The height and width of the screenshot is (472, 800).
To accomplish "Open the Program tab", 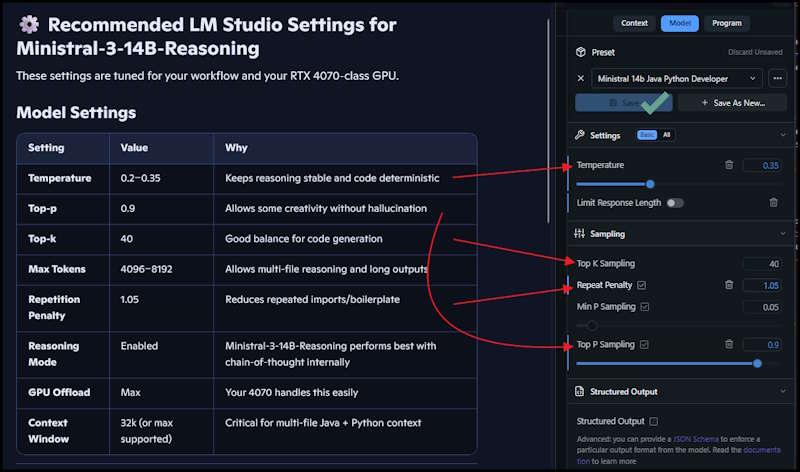I will coord(727,23).
